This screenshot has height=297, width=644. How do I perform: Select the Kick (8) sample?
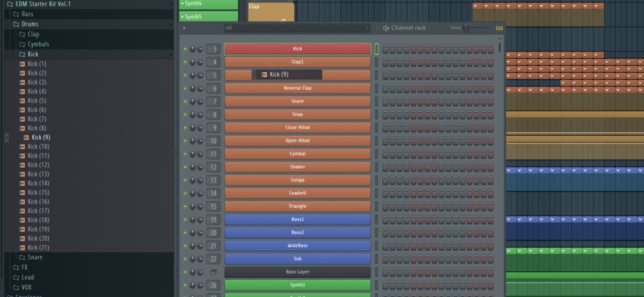click(37, 128)
